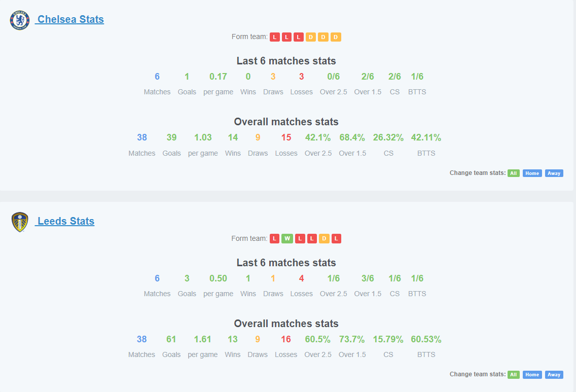Switch Leeds stats to Away

tap(554, 375)
